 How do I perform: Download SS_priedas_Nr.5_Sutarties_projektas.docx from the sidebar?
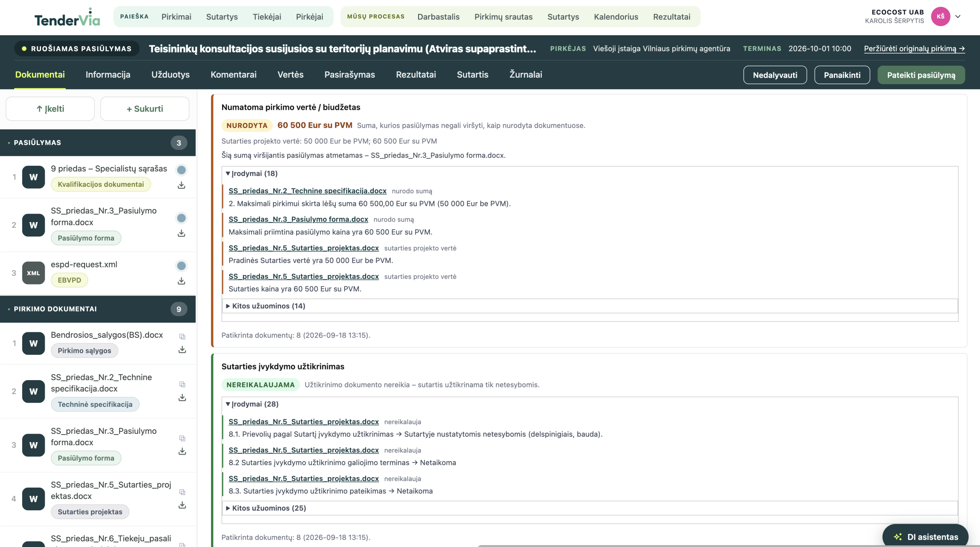coord(182,505)
